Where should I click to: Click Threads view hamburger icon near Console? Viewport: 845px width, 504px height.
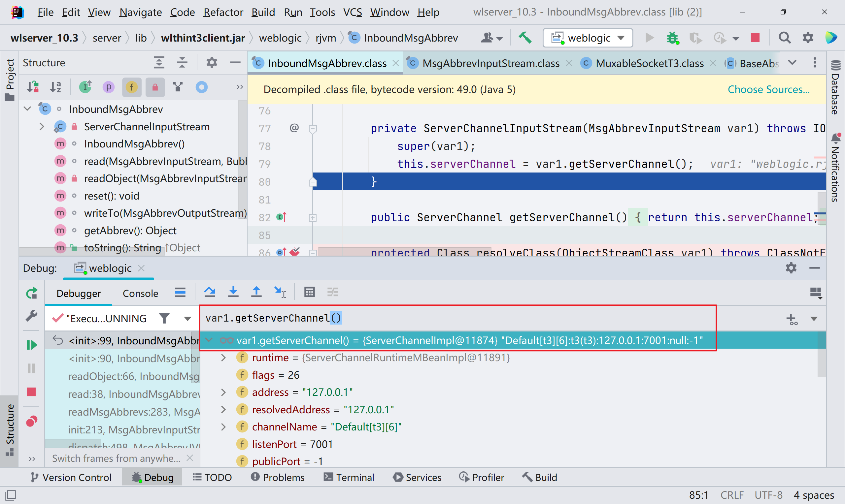click(180, 292)
